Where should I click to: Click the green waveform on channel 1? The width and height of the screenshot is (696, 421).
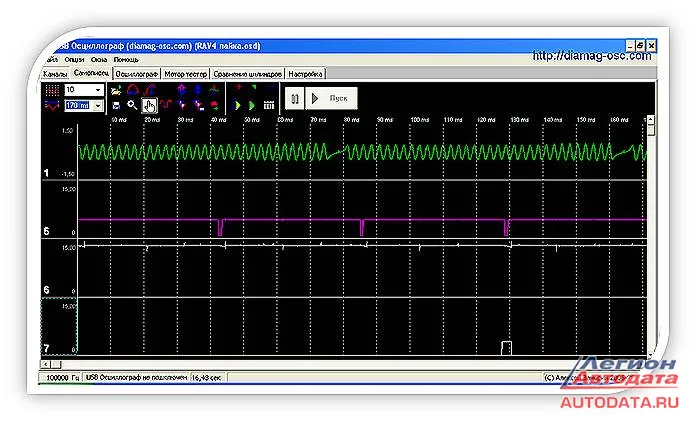tap(362, 152)
